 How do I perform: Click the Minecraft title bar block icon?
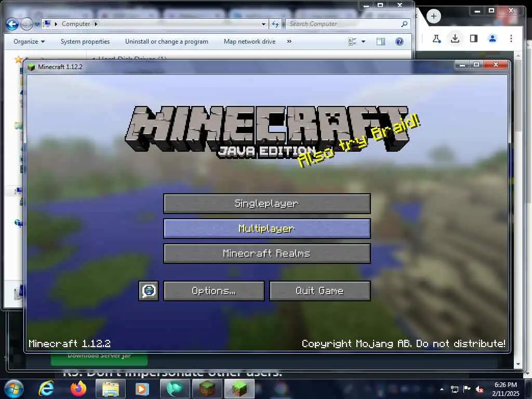point(32,67)
